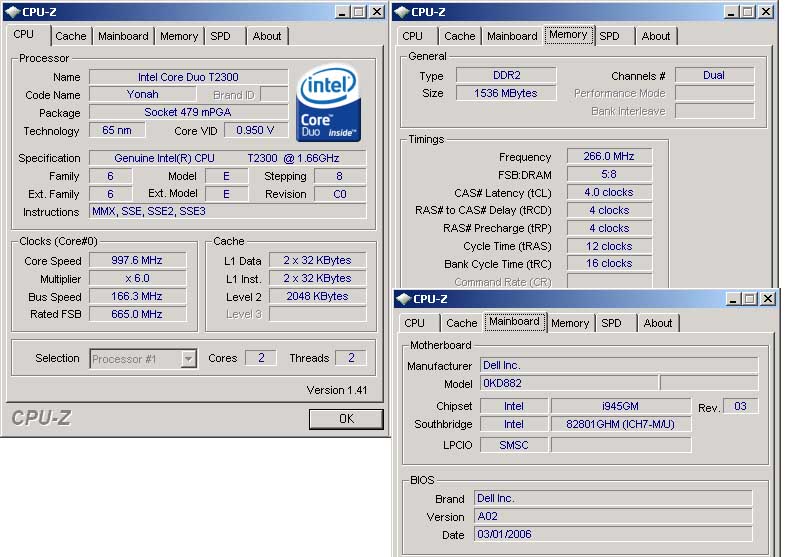Click the memory Size 1536 MBytes value
786x557 pixels.
tap(506, 93)
